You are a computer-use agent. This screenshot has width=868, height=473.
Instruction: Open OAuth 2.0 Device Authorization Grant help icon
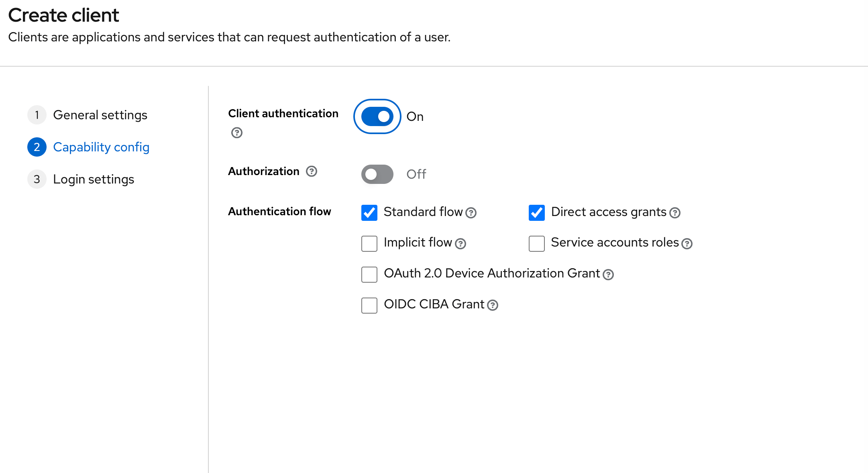(x=608, y=275)
